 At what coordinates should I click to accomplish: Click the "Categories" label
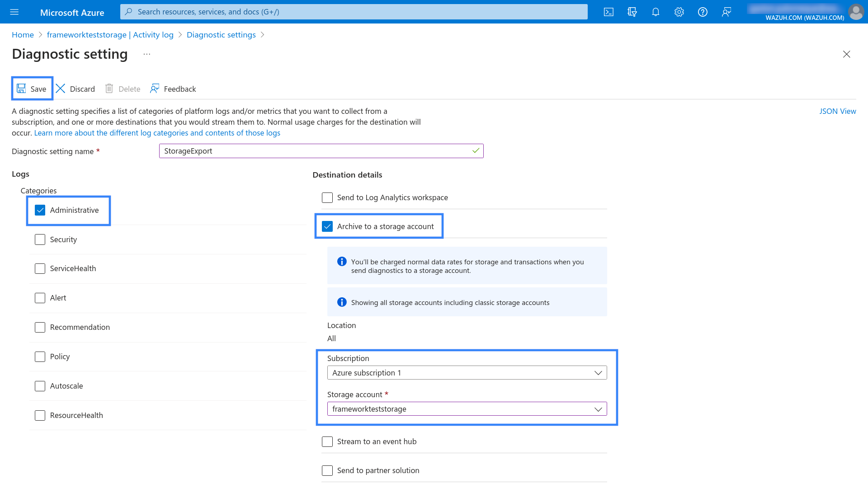pyautogui.click(x=38, y=191)
